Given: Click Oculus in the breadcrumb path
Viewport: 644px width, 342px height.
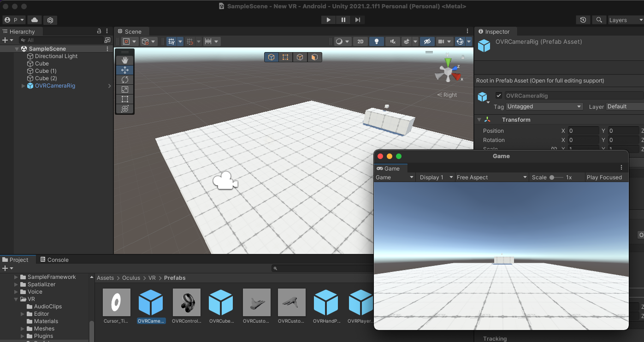Looking at the screenshot, I should click(131, 278).
